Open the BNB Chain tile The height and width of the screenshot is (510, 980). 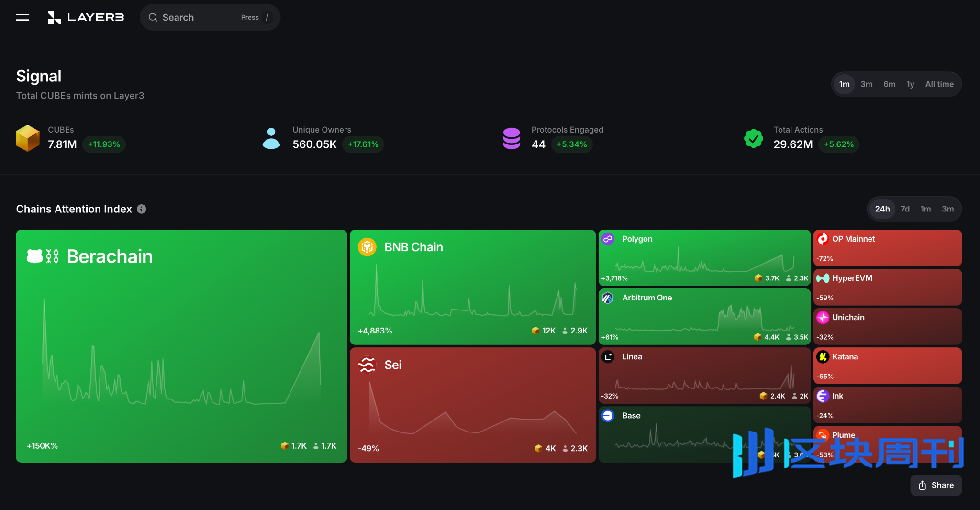coord(472,287)
